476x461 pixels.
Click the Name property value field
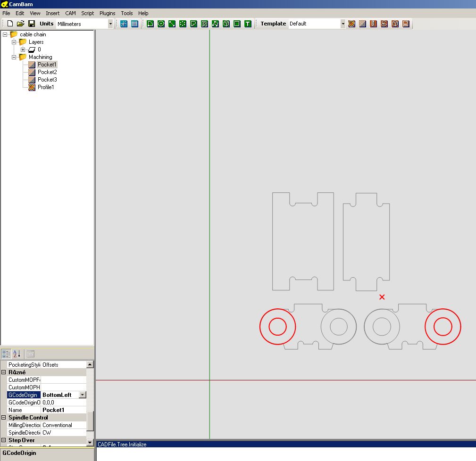(x=63, y=410)
